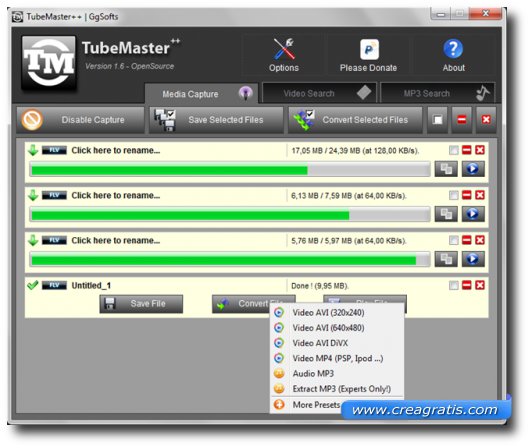Viewport: 530px width, 448px height.
Task: Open the Convert File dropdown button
Action: coord(254,304)
